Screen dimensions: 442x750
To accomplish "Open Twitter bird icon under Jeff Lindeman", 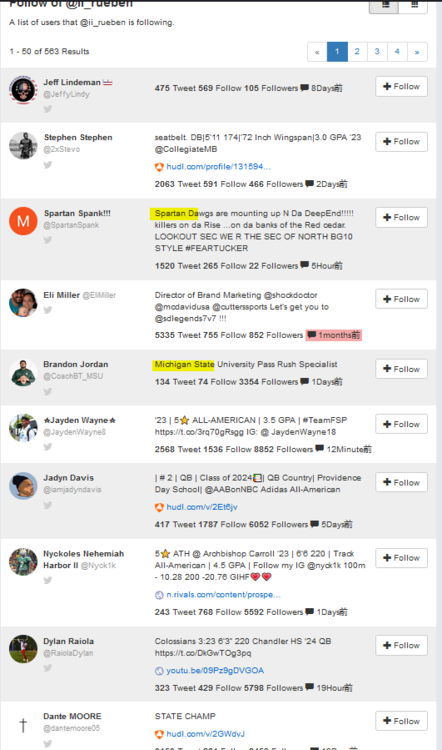I will coord(48,109).
